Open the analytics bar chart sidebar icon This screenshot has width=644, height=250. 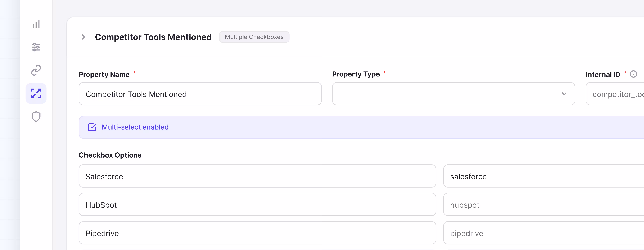pyautogui.click(x=36, y=24)
